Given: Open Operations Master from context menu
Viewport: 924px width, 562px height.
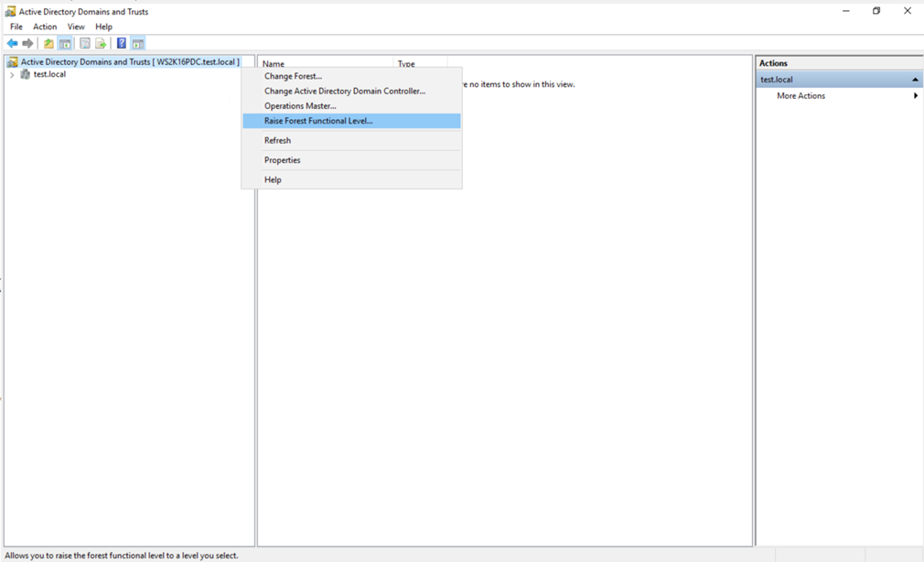Looking at the screenshot, I should coord(300,106).
